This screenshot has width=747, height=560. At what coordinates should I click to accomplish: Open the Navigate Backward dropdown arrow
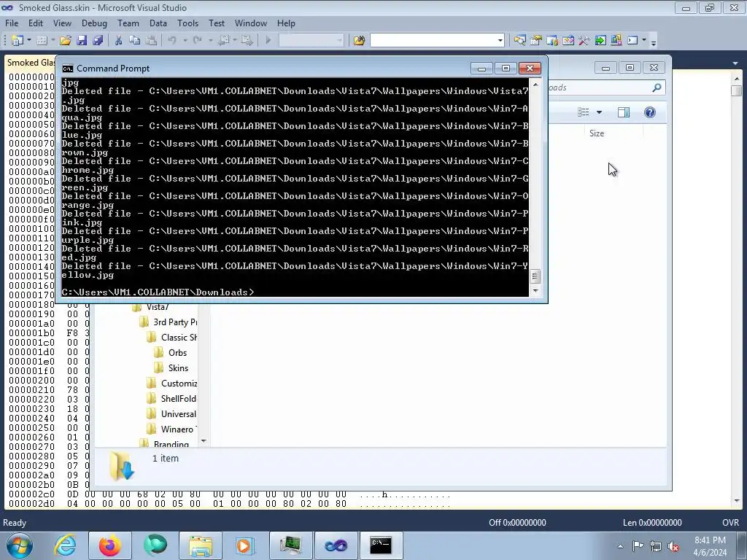[x=235, y=41]
